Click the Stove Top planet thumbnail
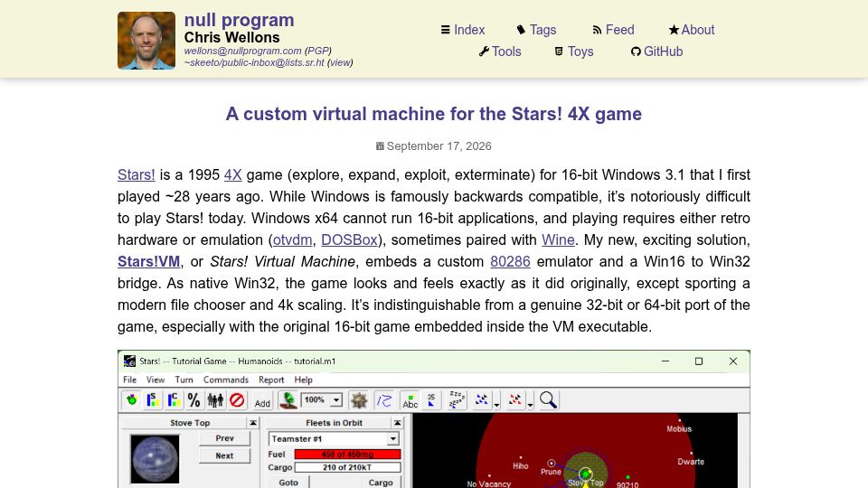Viewport: 868px width, 488px height. (x=155, y=459)
